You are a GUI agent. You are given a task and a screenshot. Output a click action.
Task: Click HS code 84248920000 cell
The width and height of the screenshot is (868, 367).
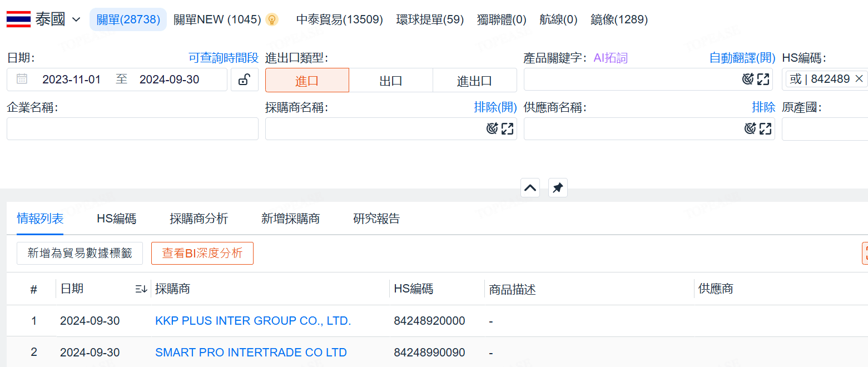tap(429, 321)
